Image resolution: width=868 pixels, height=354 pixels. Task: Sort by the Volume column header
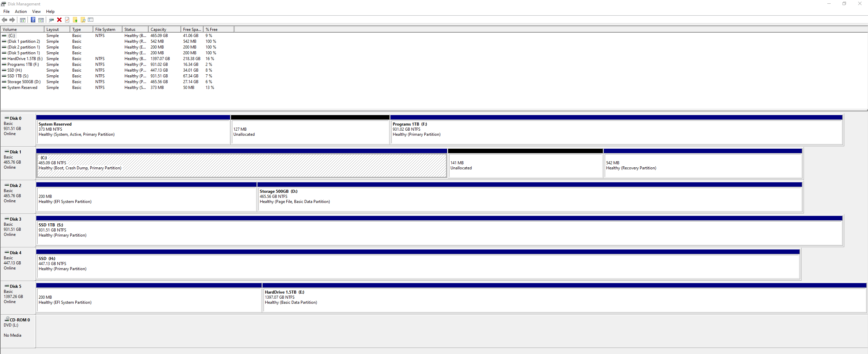pyautogui.click(x=22, y=30)
